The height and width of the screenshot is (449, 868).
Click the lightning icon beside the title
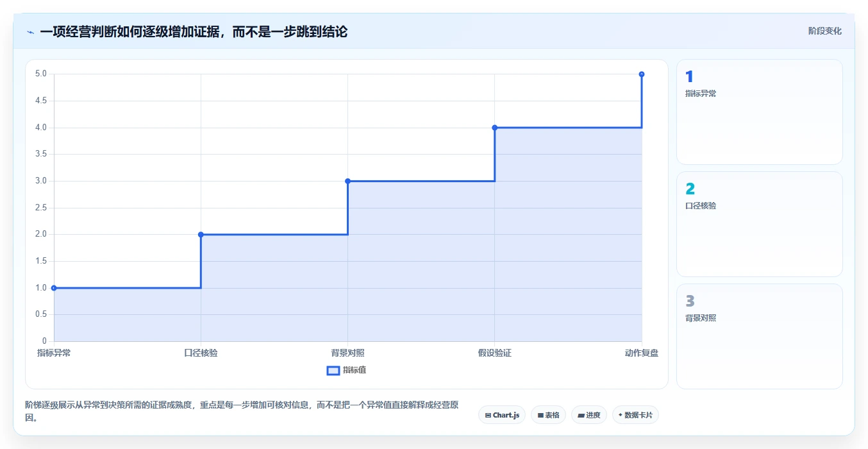[30, 32]
